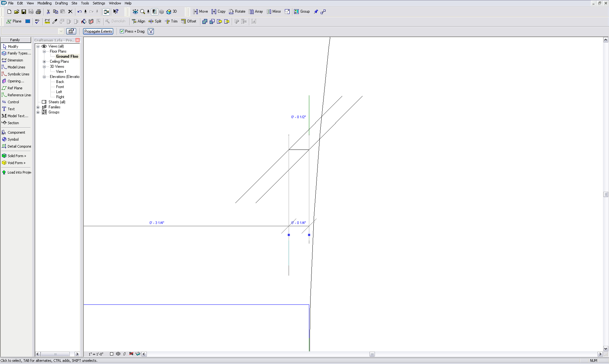This screenshot has height=364, width=609.
Task: Expand the Ceiling Plans tree node
Action: (44, 61)
